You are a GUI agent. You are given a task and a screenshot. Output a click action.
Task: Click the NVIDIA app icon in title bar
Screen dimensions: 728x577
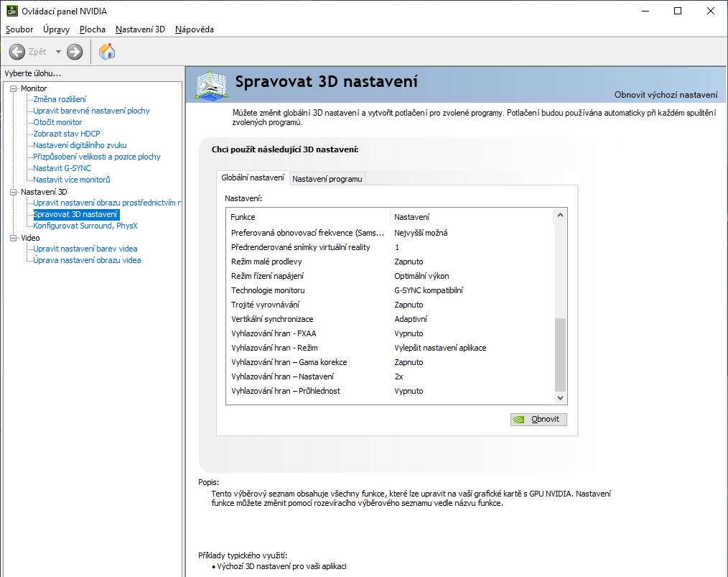[x=11, y=11]
